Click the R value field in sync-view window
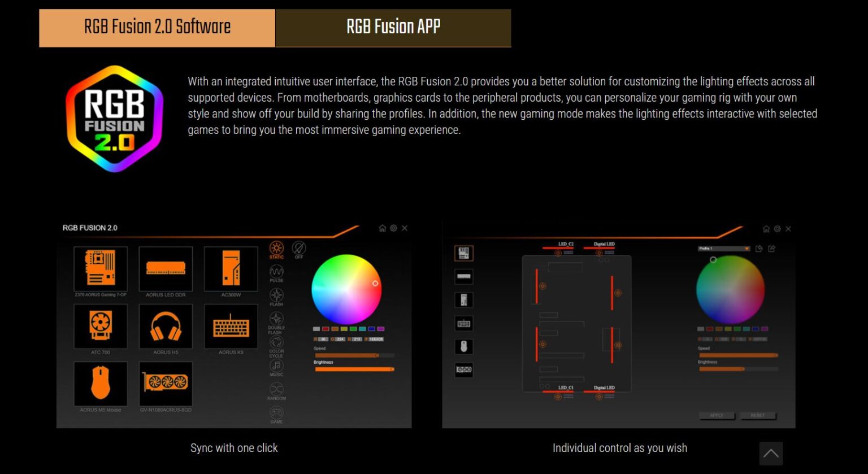Image resolution: width=868 pixels, height=474 pixels. pos(323,339)
